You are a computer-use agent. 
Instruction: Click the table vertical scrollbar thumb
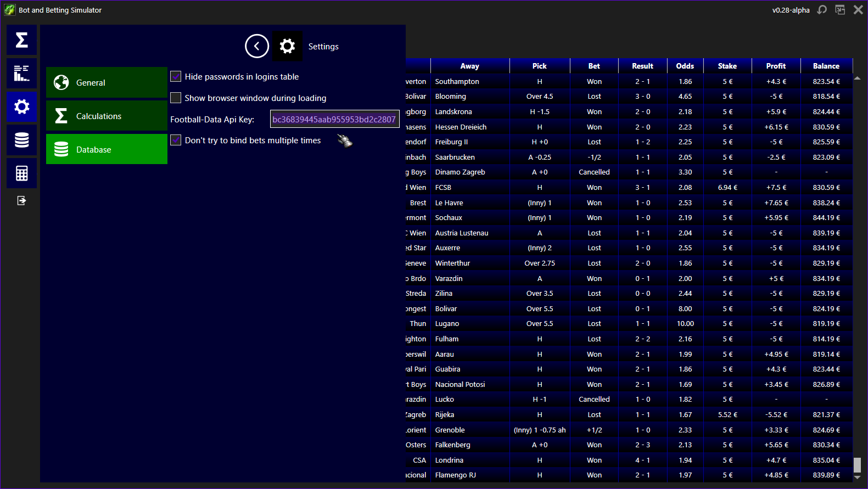point(857,465)
